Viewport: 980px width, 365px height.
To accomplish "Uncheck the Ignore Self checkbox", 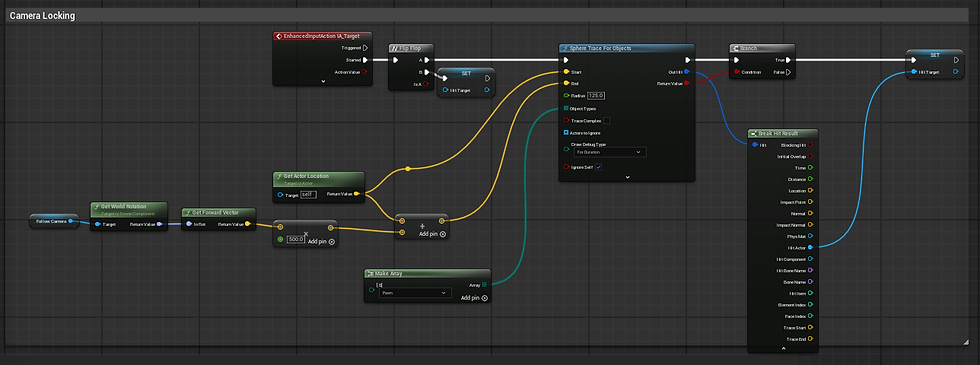I will pos(599,167).
